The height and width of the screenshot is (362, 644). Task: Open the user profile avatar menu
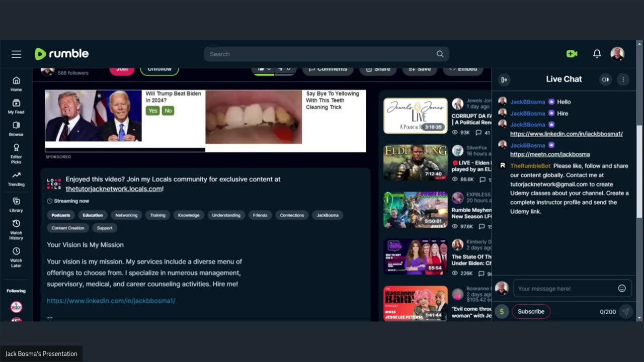617,54
